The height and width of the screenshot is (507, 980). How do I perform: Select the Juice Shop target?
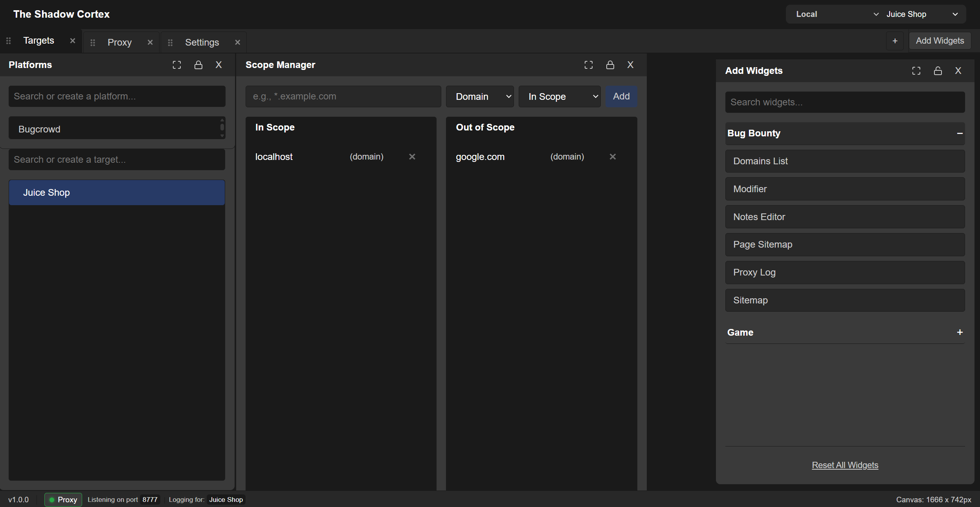[116, 192]
